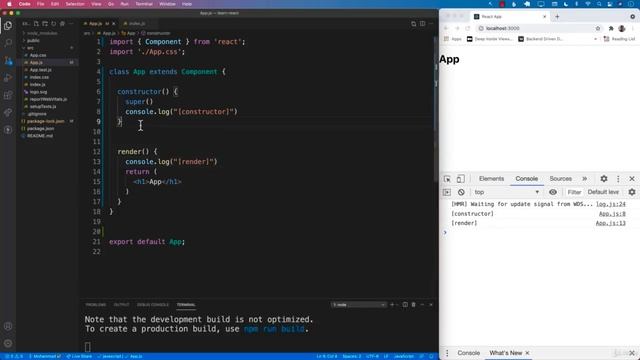The width and height of the screenshot is (640, 360).
Task: Switch to the Sources tab in DevTools
Action: point(560,179)
